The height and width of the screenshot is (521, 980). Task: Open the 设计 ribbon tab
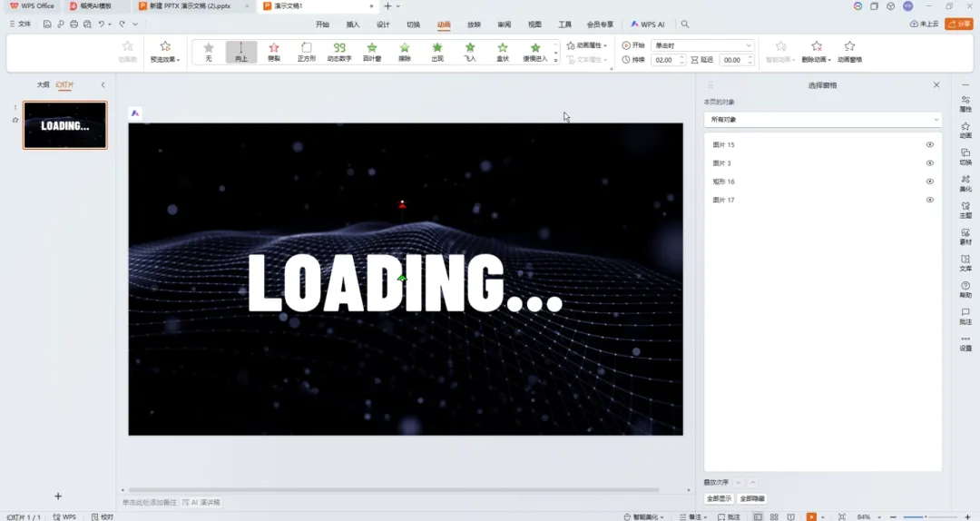383,25
